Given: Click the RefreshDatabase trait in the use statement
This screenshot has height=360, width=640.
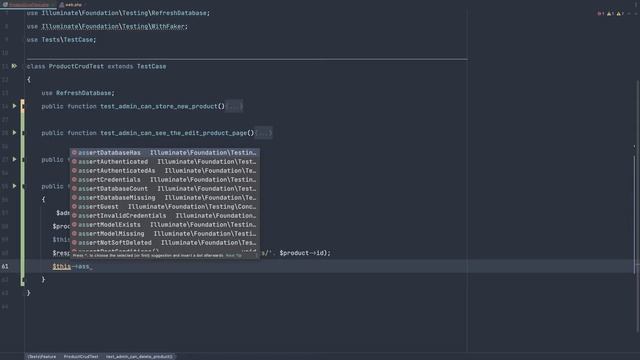Looking at the screenshot, I should tap(84, 93).
